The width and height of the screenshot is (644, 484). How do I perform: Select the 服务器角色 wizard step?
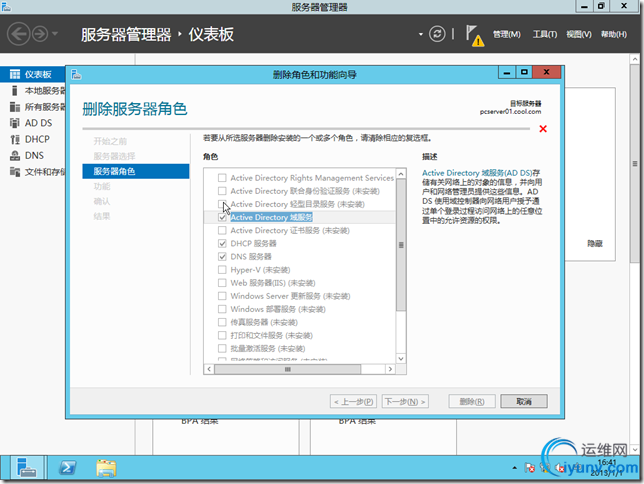coord(136,171)
